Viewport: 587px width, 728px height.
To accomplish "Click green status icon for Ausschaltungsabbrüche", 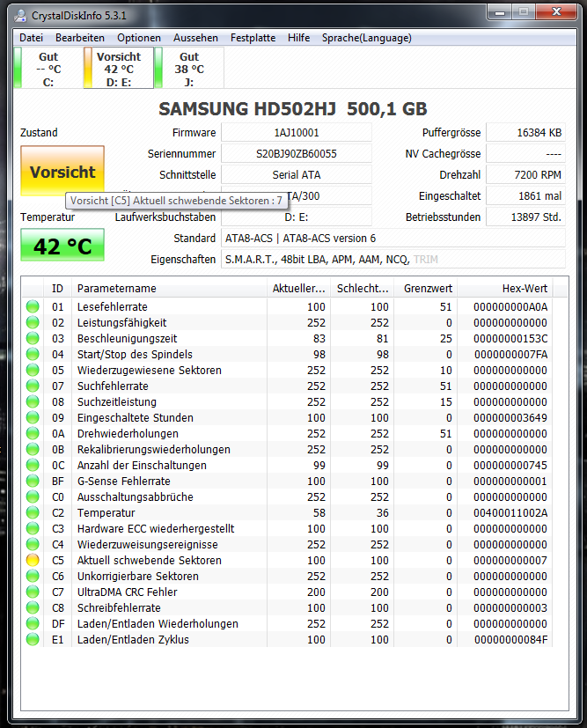I will (33, 496).
